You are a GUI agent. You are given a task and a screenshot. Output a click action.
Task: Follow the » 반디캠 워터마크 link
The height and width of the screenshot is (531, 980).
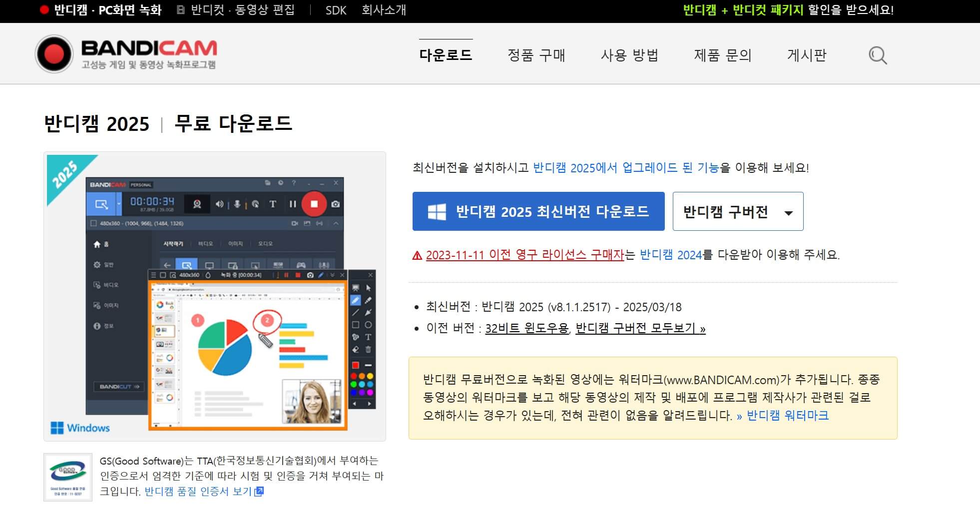[783, 416]
